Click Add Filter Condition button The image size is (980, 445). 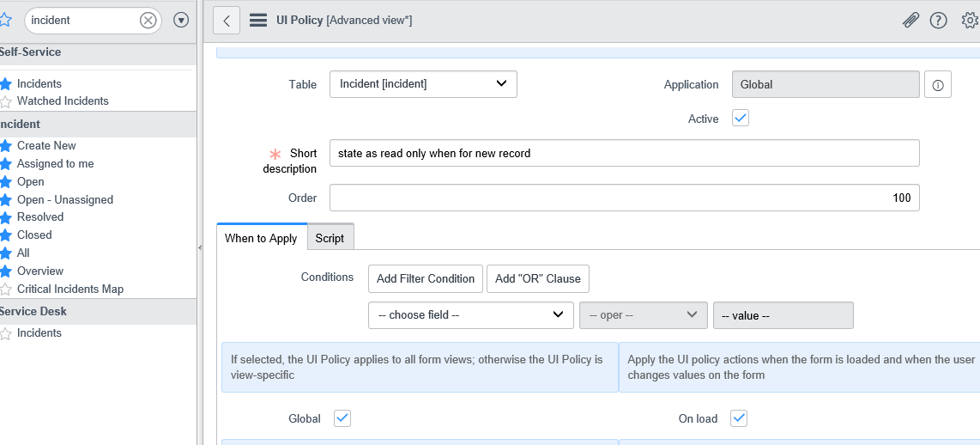[x=426, y=278]
